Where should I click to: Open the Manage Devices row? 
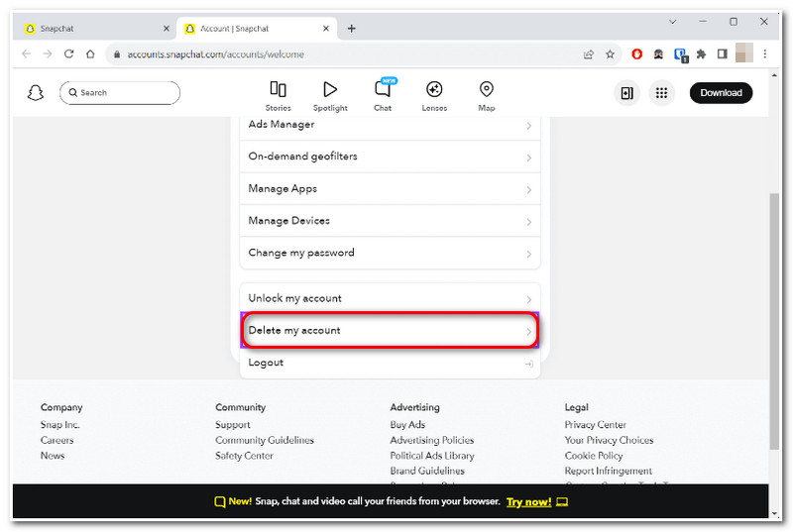pyautogui.click(x=390, y=221)
